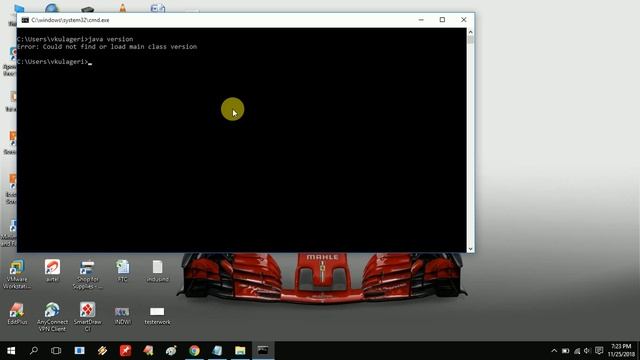Image resolution: width=640 pixels, height=360 pixels.
Task: Click the 'java version' command text
Action: pos(111,39)
